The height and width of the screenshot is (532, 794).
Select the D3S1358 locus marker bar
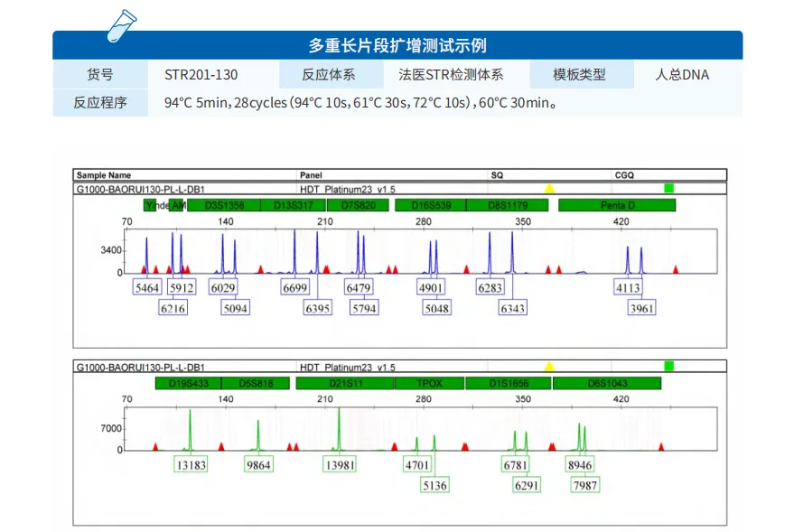(x=224, y=206)
